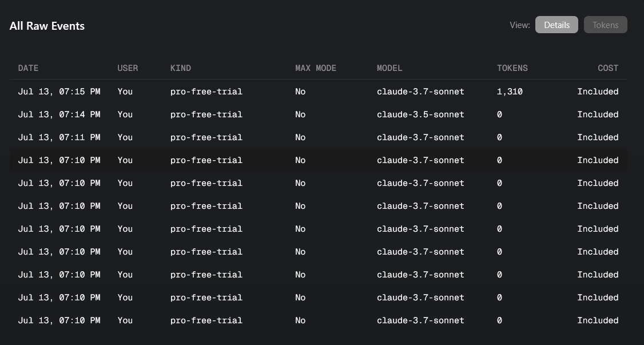
Task: Click pro-free-trial in the 07:14 PM row
Action: pos(206,114)
